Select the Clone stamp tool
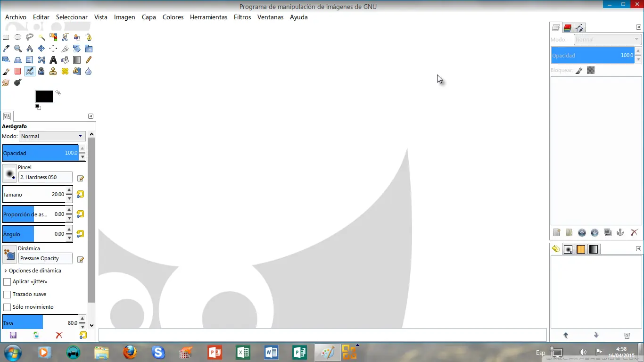The image size is (644, 362). [x=53, y=71]
